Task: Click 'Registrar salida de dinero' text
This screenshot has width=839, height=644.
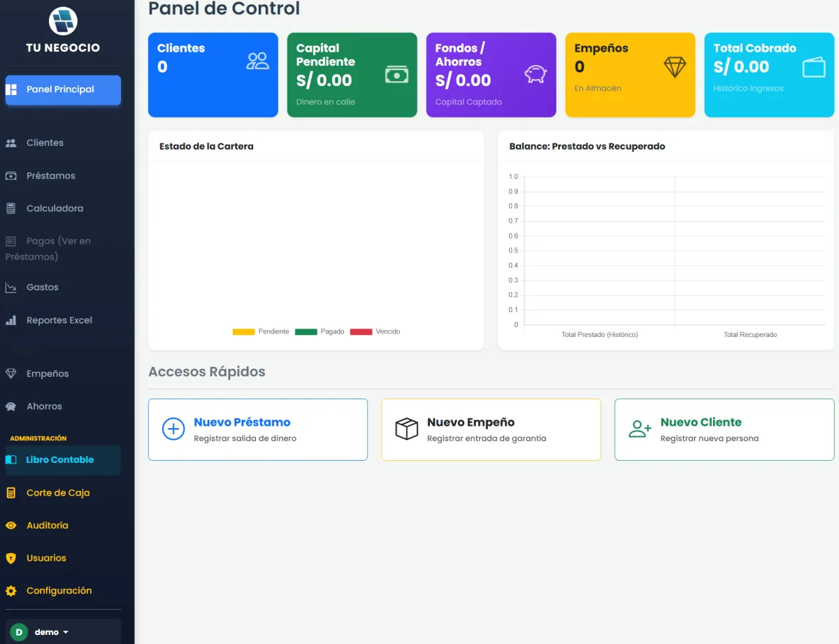Action: tap(245, 438)
